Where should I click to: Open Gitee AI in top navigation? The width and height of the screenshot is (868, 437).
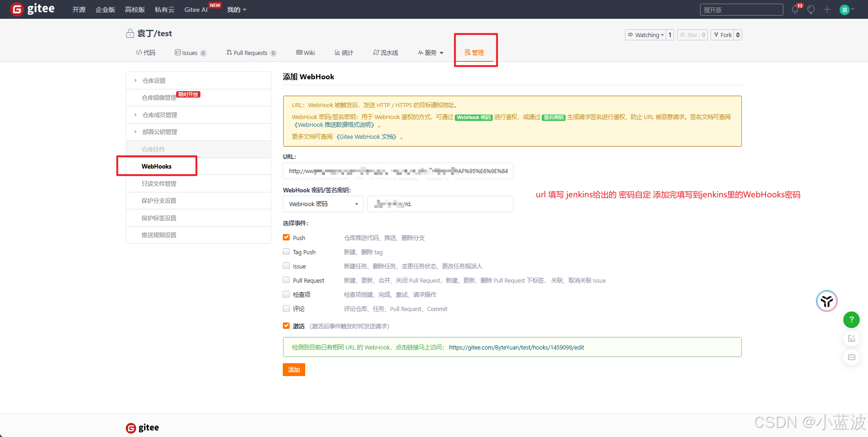196,10
